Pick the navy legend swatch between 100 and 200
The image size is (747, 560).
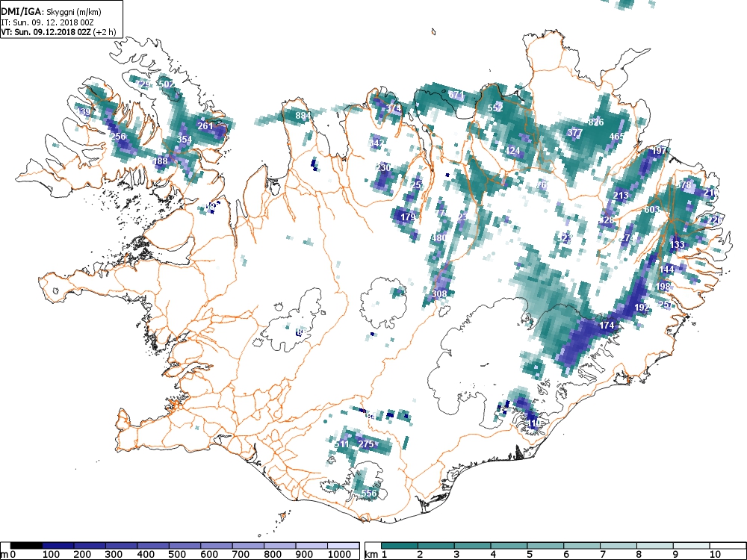click(58, 546)
